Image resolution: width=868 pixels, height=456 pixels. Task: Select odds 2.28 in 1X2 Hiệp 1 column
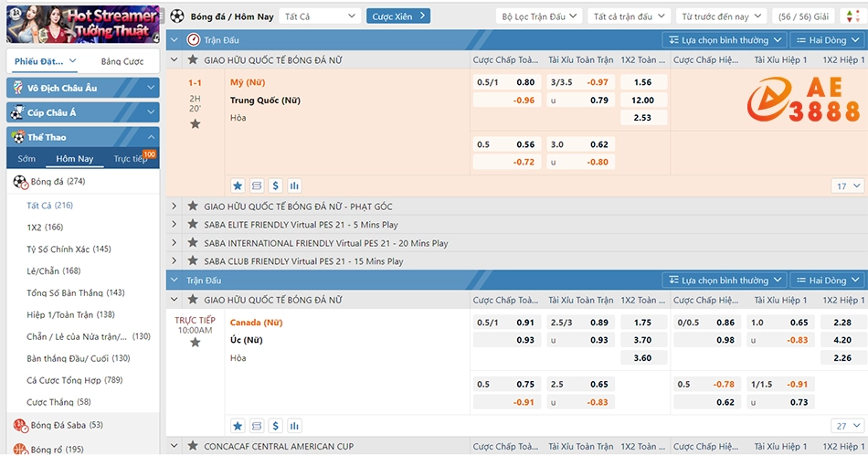842,323
